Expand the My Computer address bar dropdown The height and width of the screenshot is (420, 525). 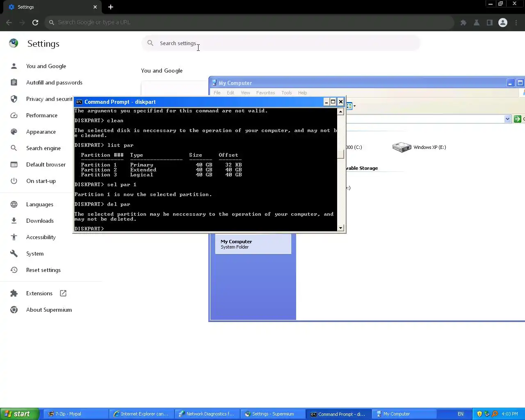(507, 119)
